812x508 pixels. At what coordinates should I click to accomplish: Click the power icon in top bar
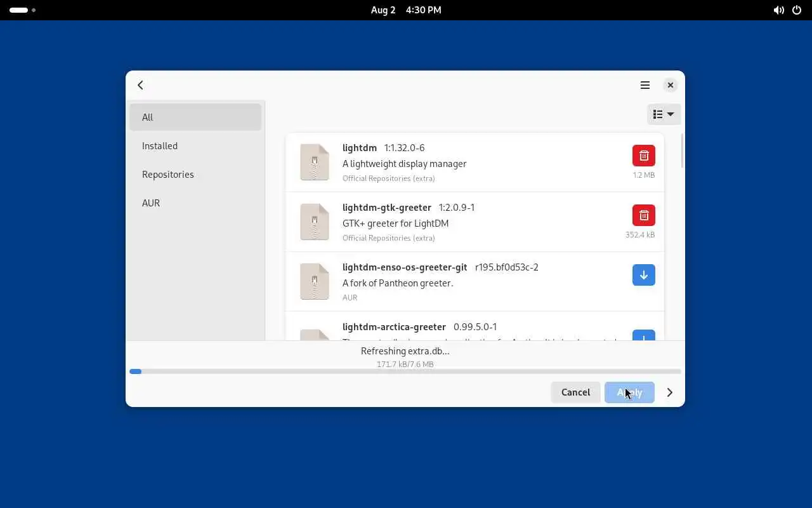click(797, 10)
